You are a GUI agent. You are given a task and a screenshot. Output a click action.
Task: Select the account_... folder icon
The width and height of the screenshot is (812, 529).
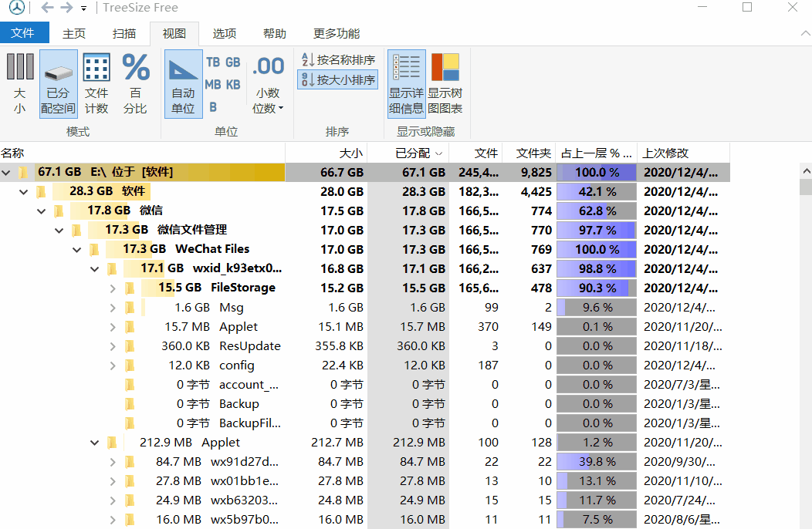[x=130, y=385]
